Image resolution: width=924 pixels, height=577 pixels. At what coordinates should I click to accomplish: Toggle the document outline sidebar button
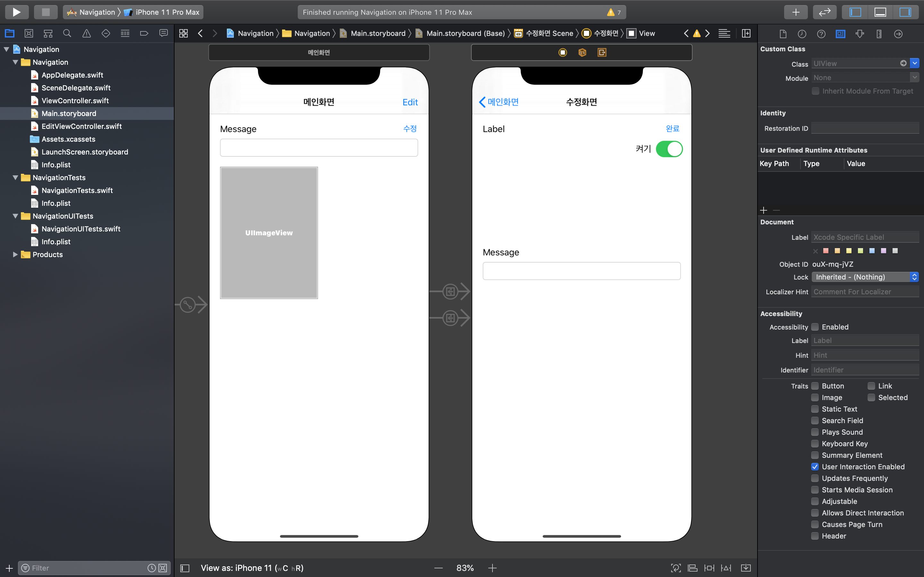pos(185,568)
